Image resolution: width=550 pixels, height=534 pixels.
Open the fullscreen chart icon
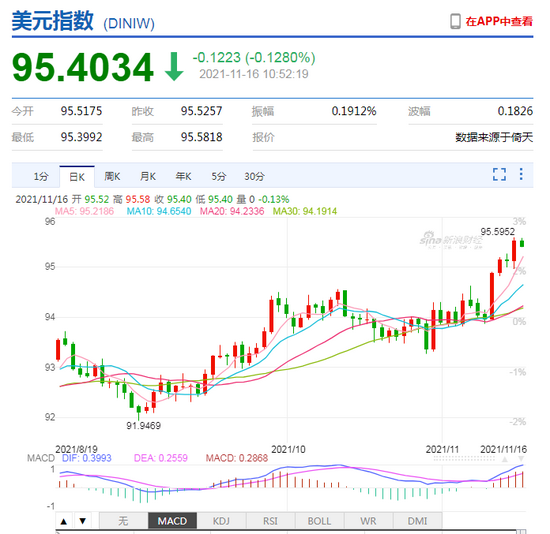(499, 174)
